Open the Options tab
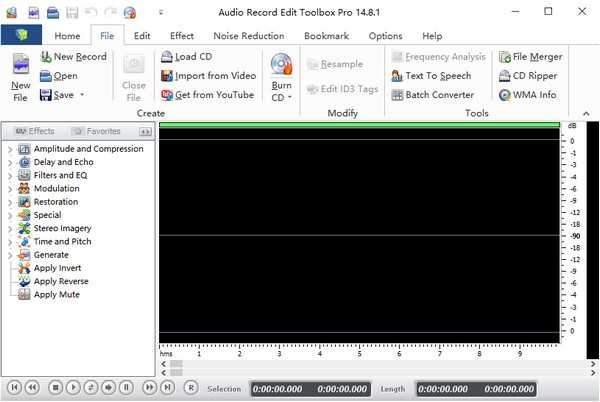This screenshot has height=402, width=600. point(385,36)
